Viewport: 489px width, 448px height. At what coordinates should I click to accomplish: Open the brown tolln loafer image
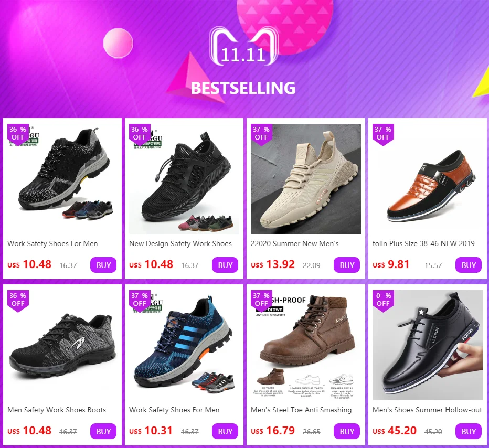[x=428, y=179]
